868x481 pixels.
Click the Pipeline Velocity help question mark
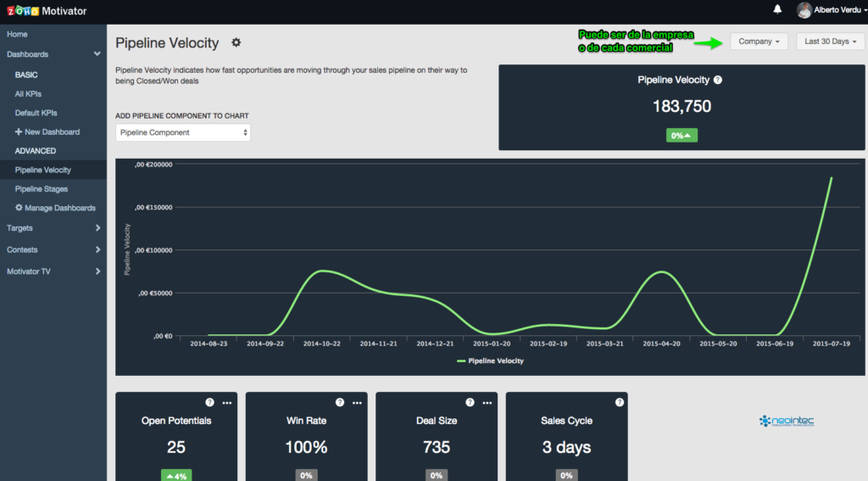pos(718,80)
